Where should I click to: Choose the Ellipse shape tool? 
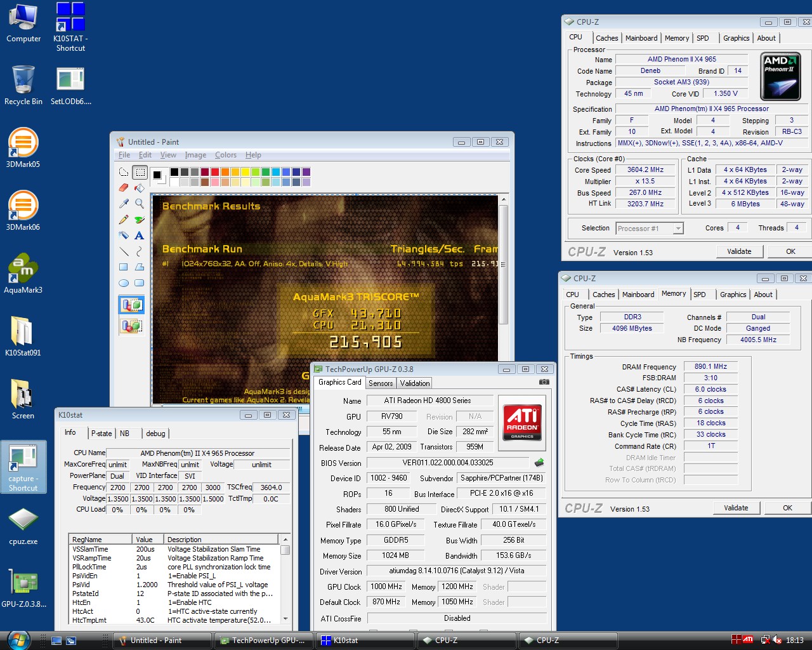tap(124, 283)
